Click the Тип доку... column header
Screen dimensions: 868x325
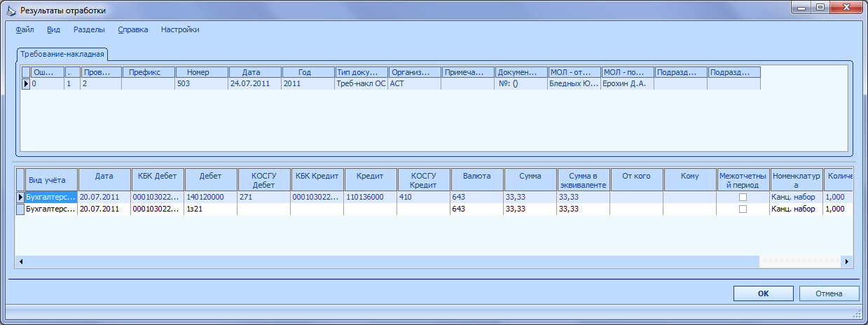[361, 71]
